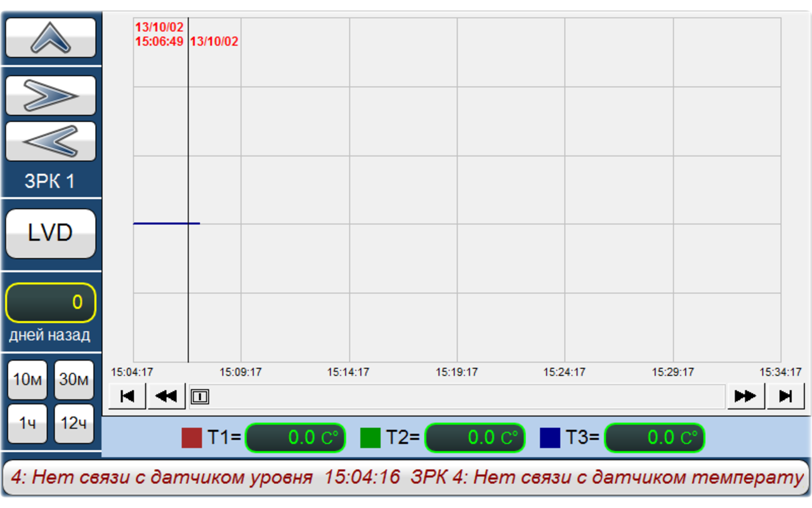Click the T1 temperature value field
This screenshot has width=812, height=508.
coord(295,438)
